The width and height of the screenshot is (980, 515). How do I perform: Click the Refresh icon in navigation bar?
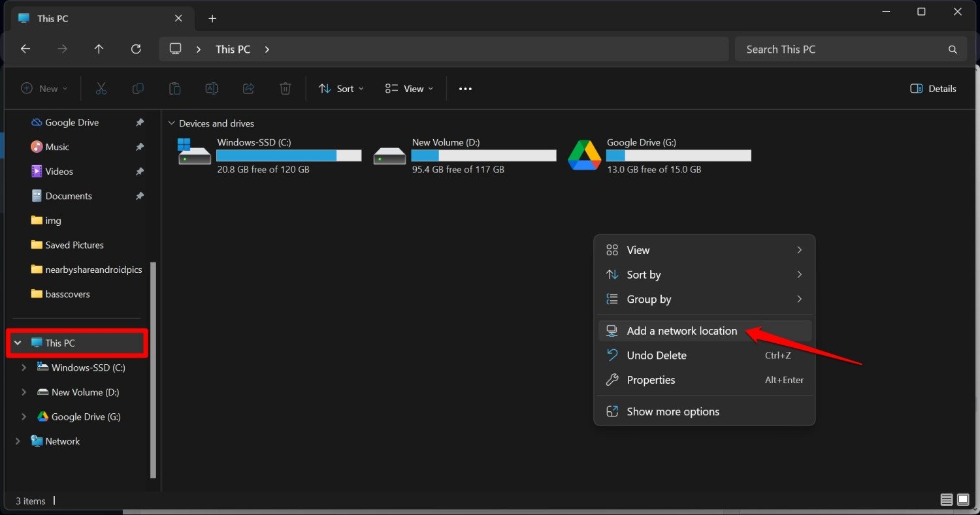(136, 49)
